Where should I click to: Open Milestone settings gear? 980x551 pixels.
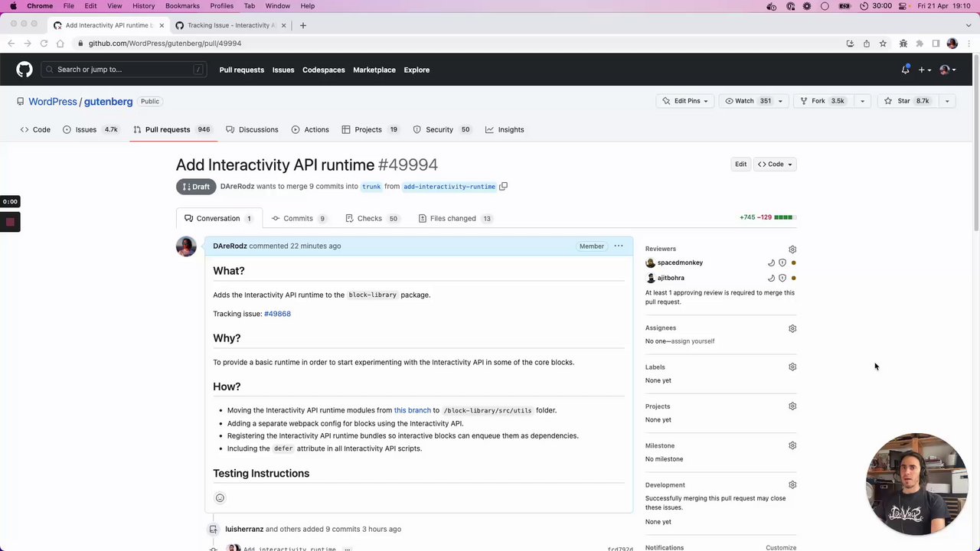coord(792,445)
